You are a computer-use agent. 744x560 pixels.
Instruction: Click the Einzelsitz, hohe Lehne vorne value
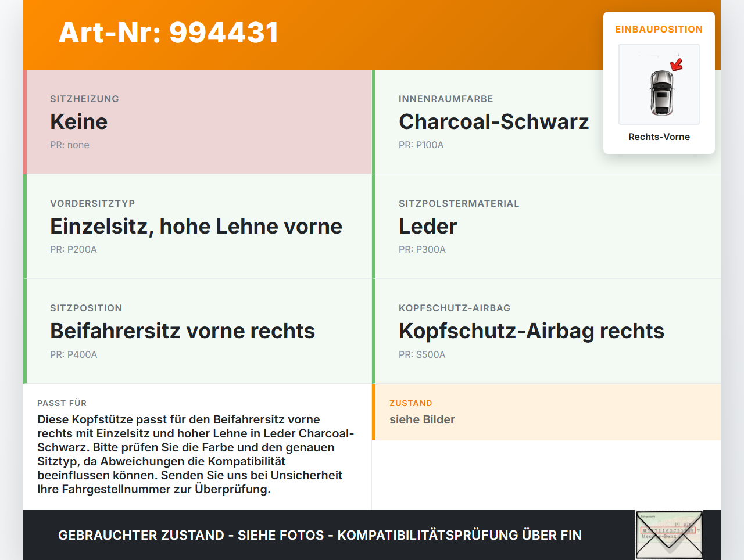(196, 227)
